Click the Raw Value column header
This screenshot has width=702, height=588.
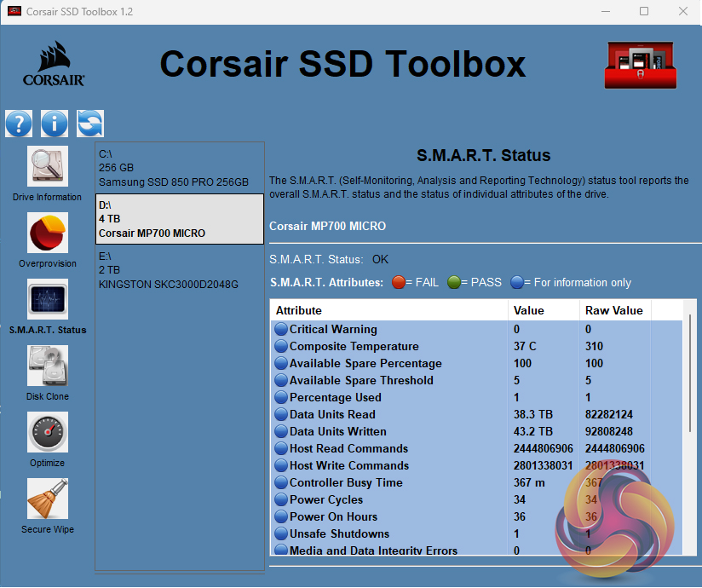click(x=614, y=310)
